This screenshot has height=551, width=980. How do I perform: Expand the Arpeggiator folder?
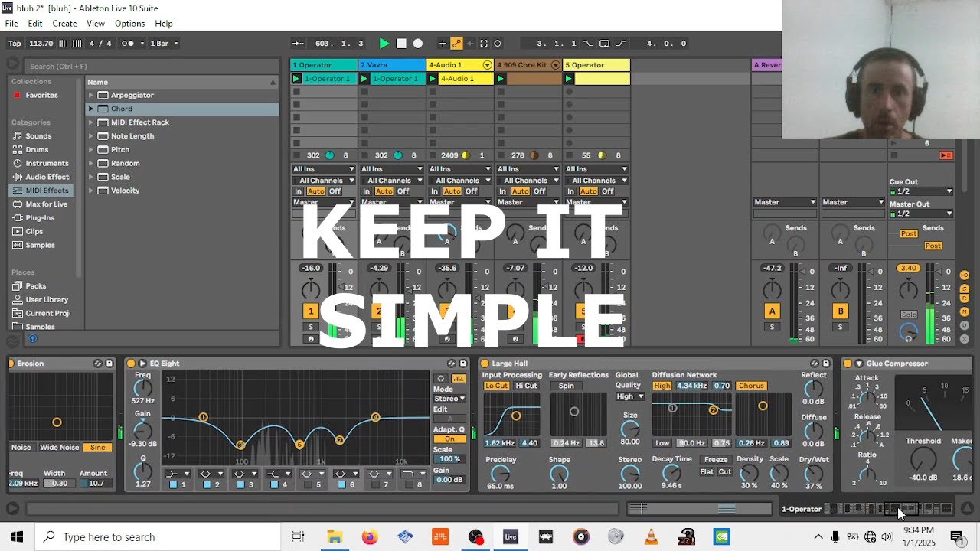coord(91,95)
